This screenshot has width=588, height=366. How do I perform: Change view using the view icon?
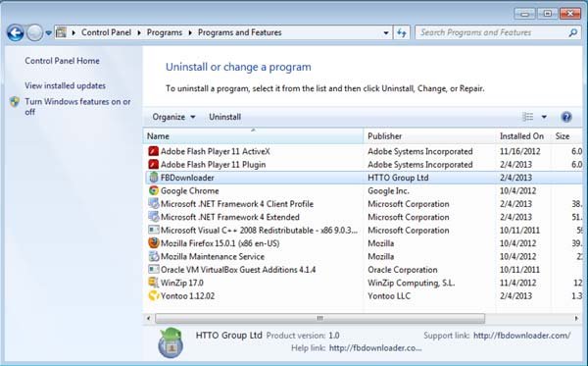tap(527, 117)
